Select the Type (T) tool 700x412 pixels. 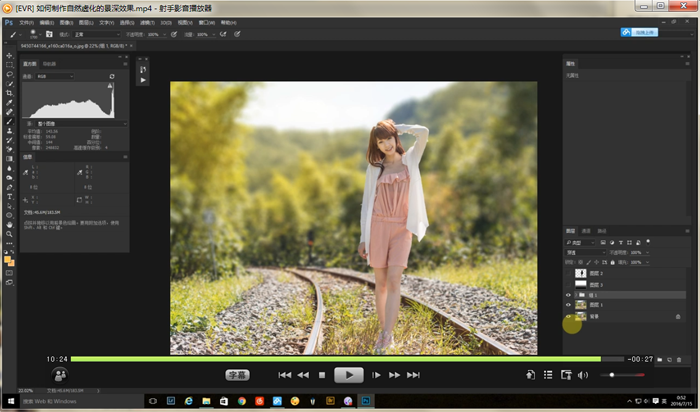pyautogui.click(x=9, y=197)
